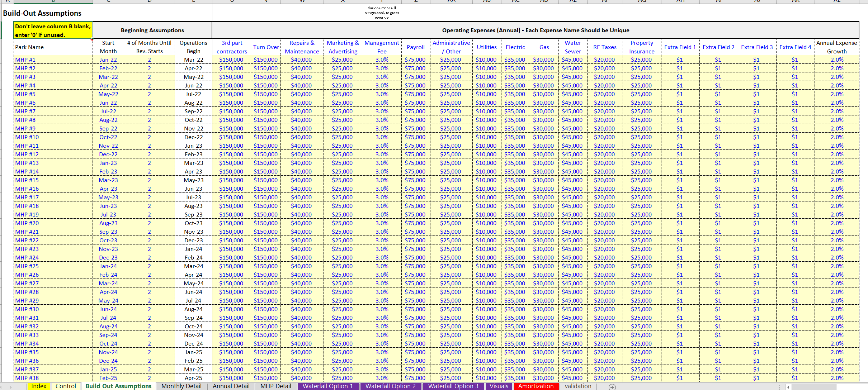
Task: Select the Jan-22 start month for MHP #1
Action: [108, 60]
